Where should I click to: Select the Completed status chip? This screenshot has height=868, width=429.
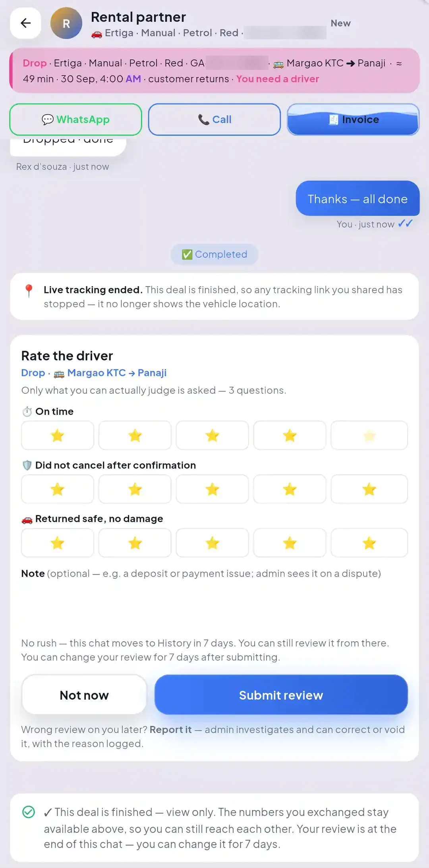[214, 254]
